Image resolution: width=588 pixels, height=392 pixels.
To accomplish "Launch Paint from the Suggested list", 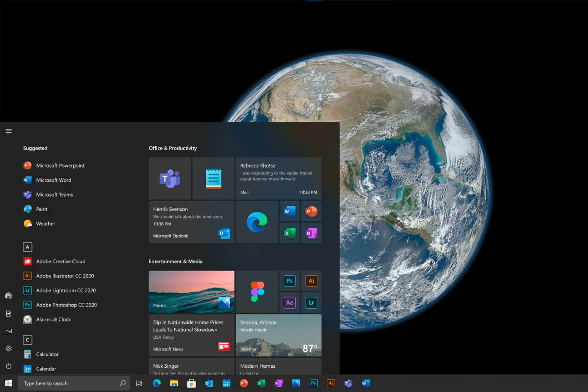I will click(x=42, y=209).
